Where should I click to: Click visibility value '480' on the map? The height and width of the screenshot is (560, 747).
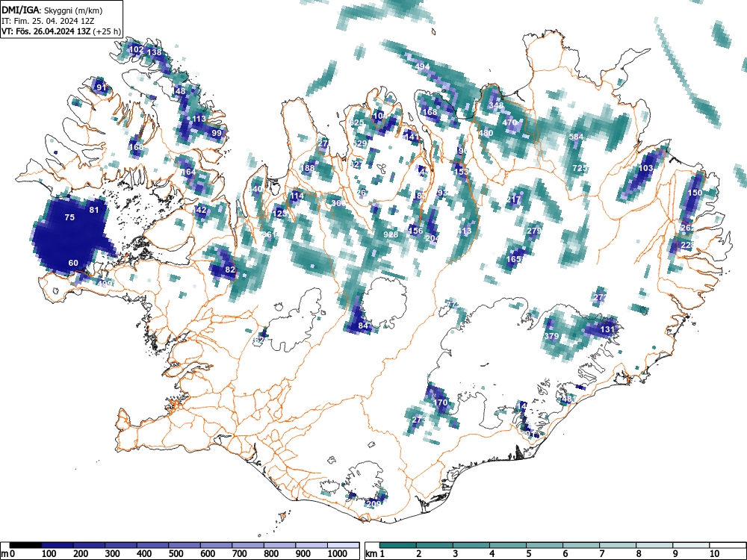[486, 133]
